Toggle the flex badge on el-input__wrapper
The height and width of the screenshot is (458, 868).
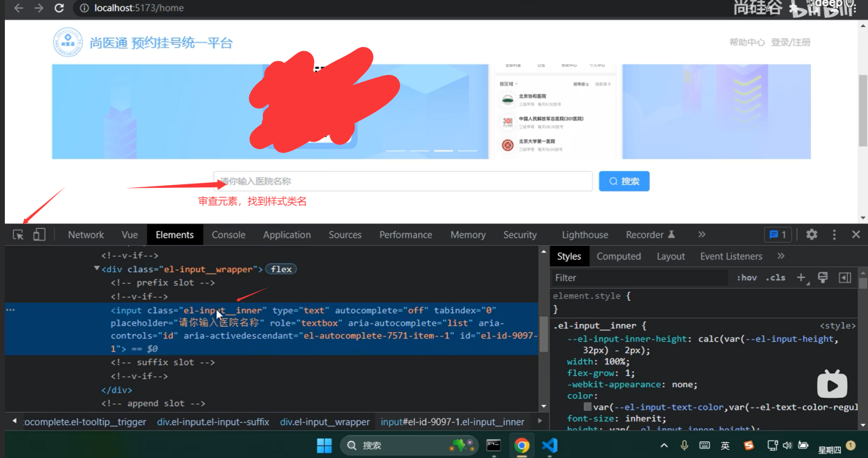[x=281, y=269]
